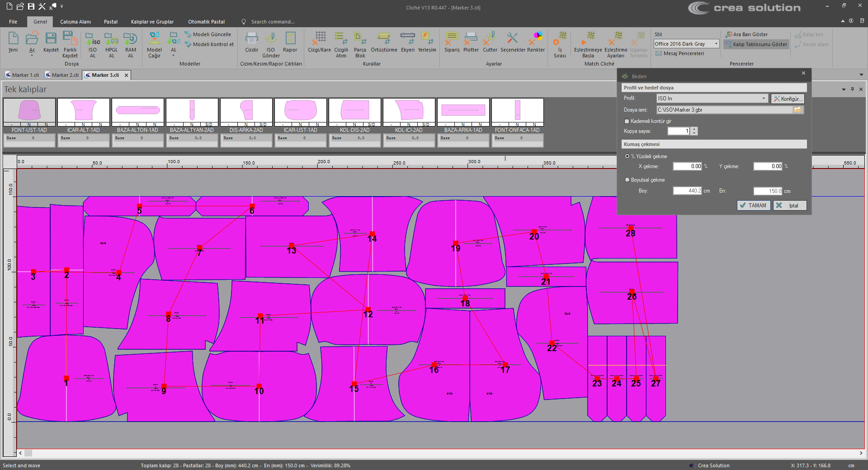Open the Stil theme dropdown
The width and height of the screenshot is (868, 470).
click(x=716, y=44)
